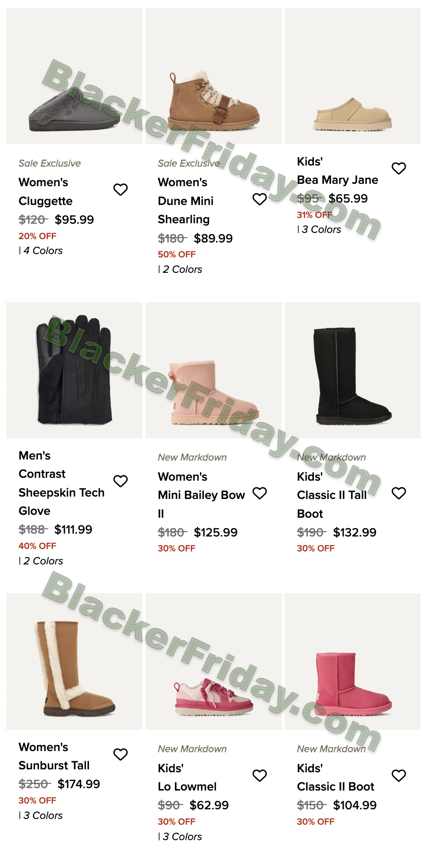Heart the pink Kids' Classic II Boot
Image resolution: width=423 pixels, height=868 pixels.
coord(399,776)
